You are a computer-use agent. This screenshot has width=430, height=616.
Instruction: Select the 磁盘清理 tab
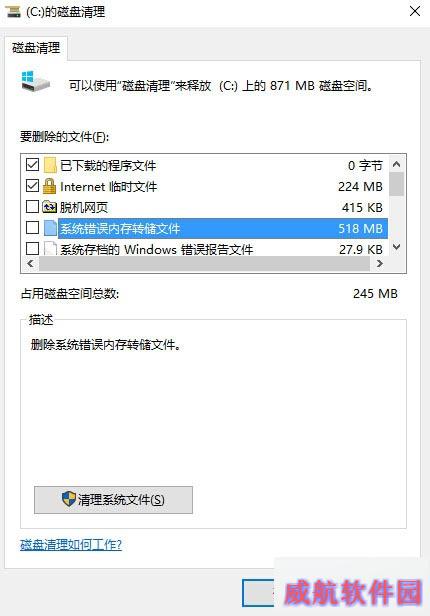[36, 48]
